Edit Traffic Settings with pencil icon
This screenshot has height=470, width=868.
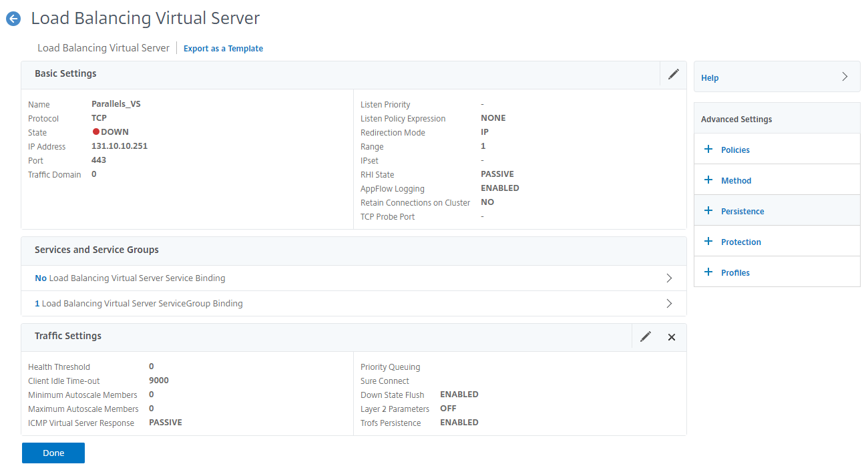coord(645,337)
